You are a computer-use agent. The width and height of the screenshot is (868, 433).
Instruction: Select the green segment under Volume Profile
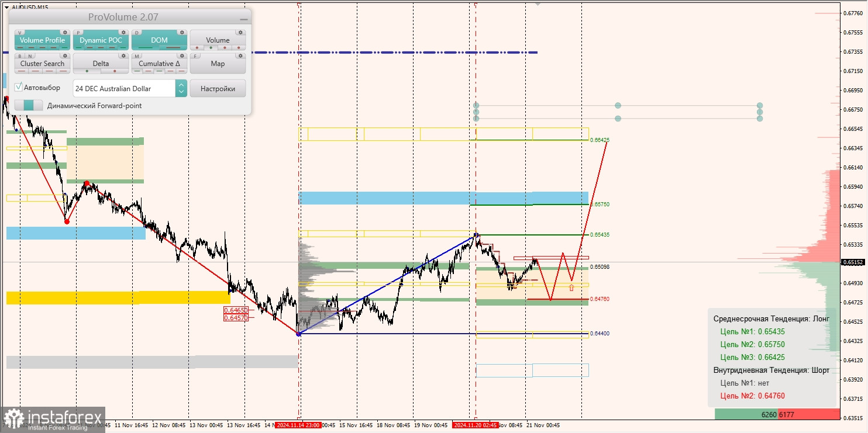tap(64, 47)
